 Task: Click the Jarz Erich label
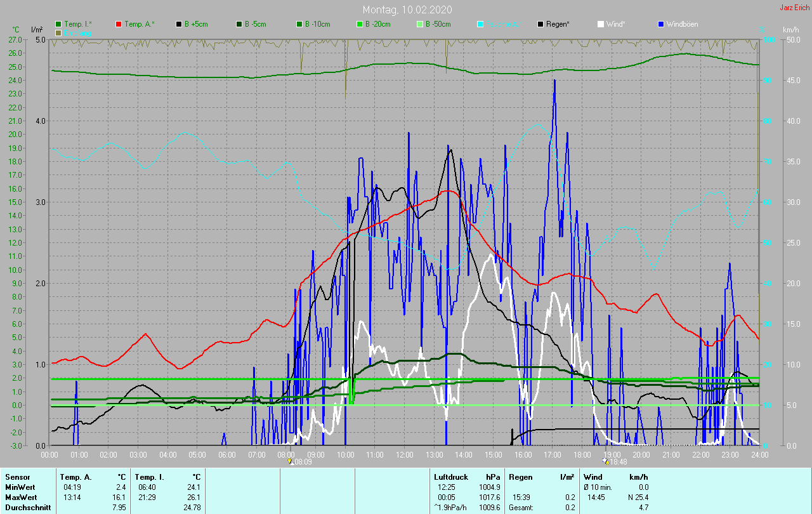pos(794,8)
